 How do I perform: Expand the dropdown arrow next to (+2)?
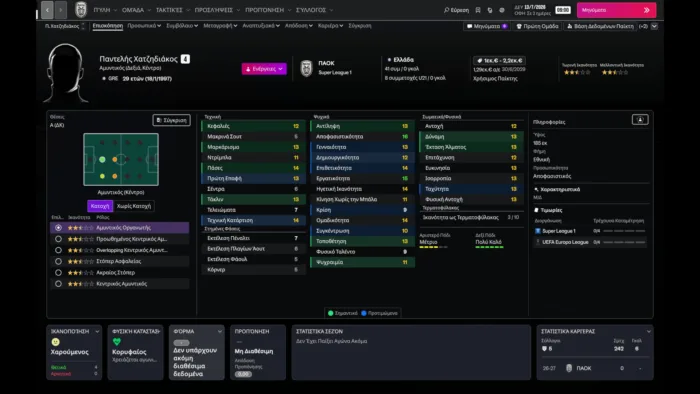pos(654,26)
